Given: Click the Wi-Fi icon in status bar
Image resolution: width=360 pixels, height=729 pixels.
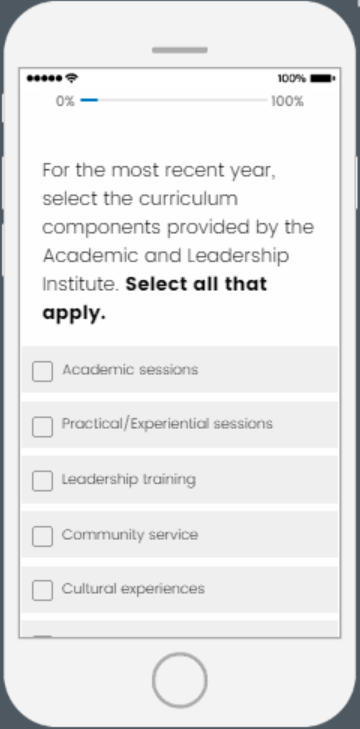Looking at the screenshot, I should coord(71,78).
